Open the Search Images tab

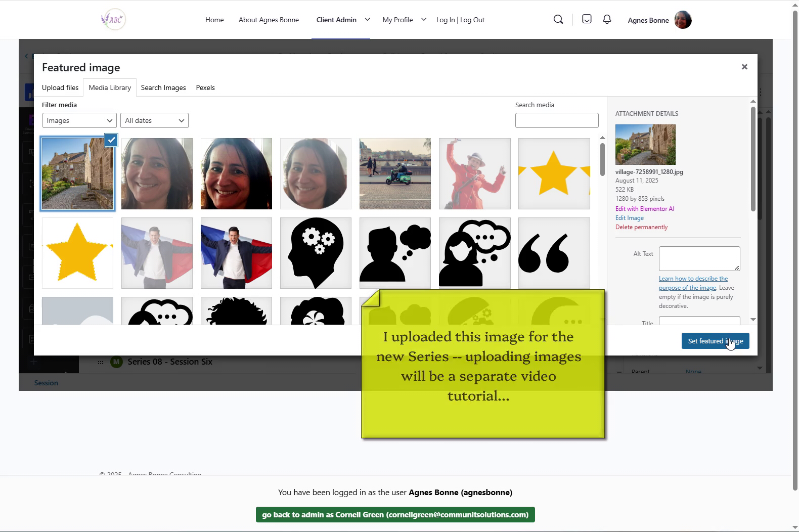tap(163, 87)
